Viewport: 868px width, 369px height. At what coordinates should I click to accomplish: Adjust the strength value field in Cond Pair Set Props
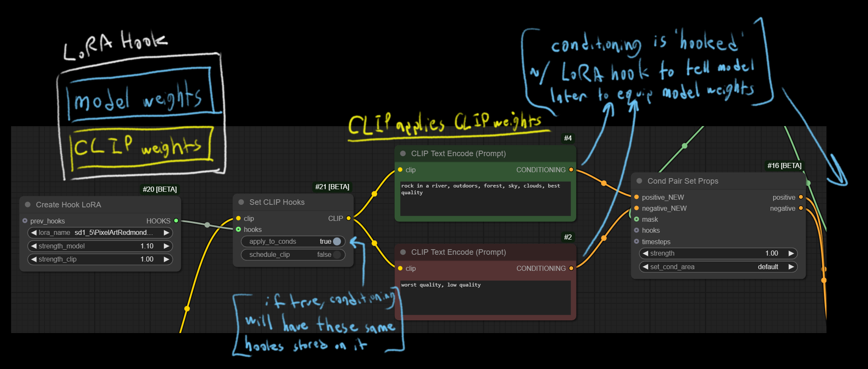pos(718,253)
